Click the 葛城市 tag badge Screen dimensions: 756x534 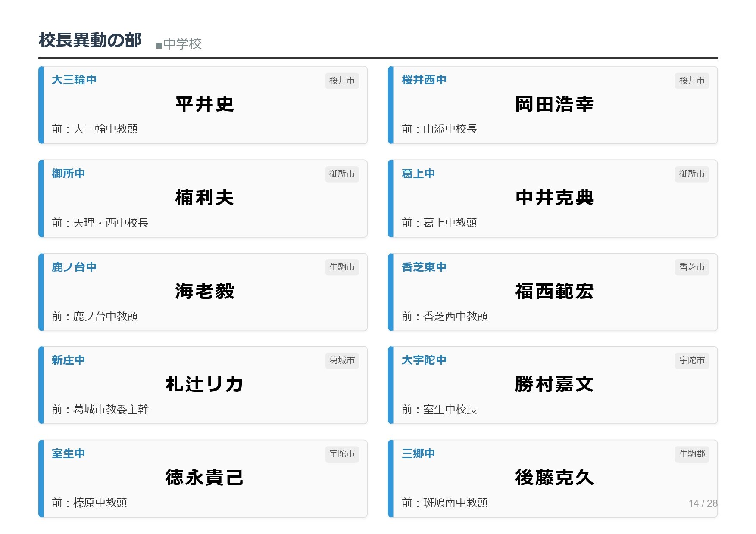point(342,360)
